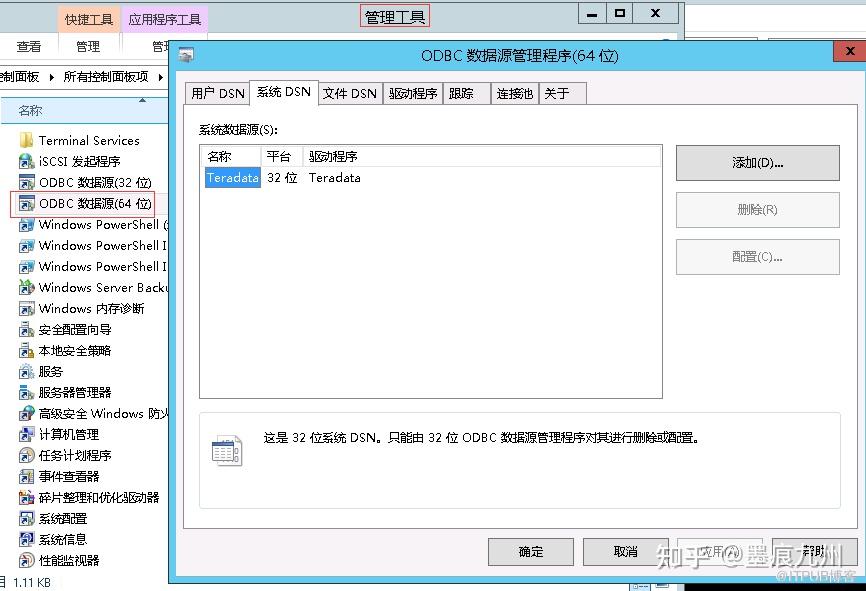Select the 系统 DSN tab

pos(284,92)
